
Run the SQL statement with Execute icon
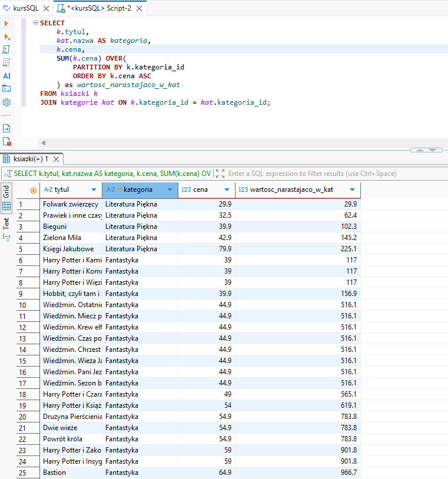6,24
